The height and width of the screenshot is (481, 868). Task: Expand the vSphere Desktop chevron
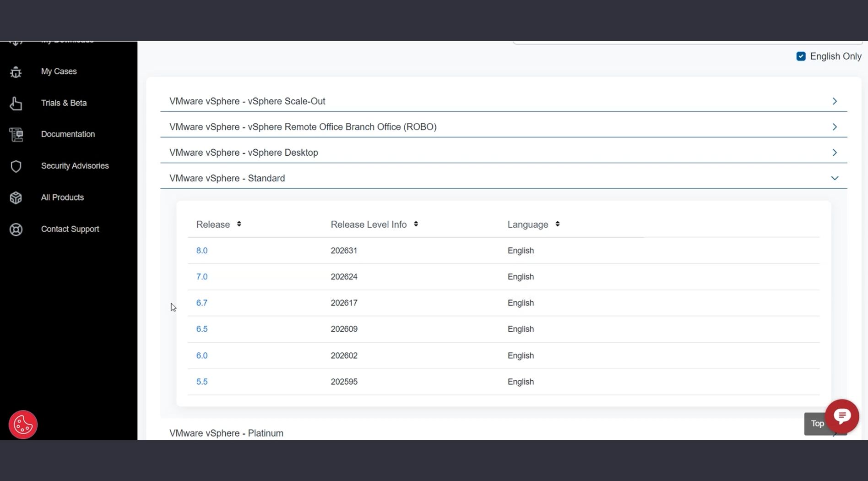point(835,153)
